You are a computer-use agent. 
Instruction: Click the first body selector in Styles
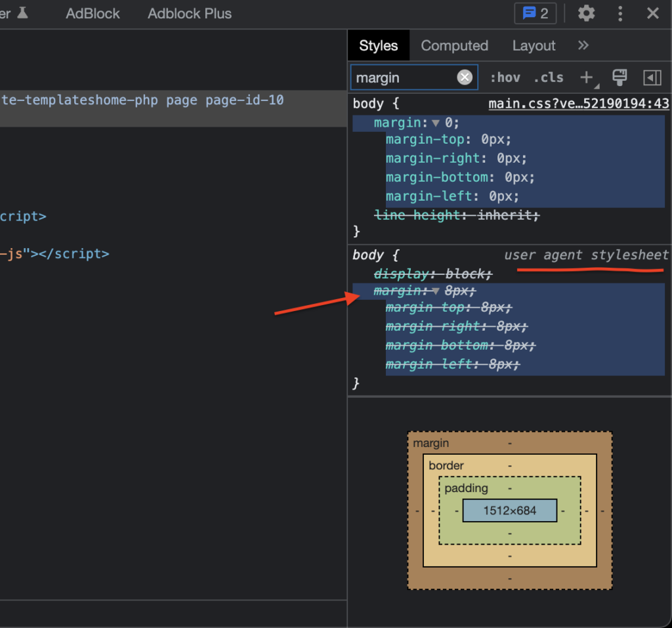367,103
